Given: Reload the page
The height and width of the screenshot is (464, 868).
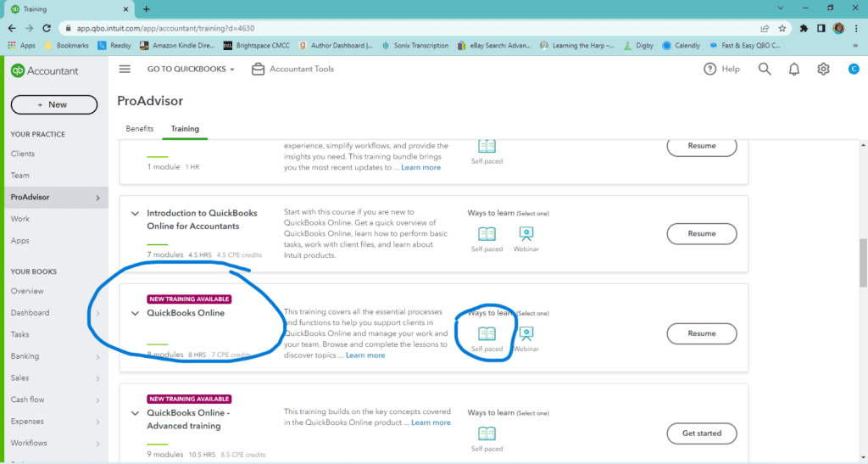Looking at the screenshot, I should [x=47, y=28].
